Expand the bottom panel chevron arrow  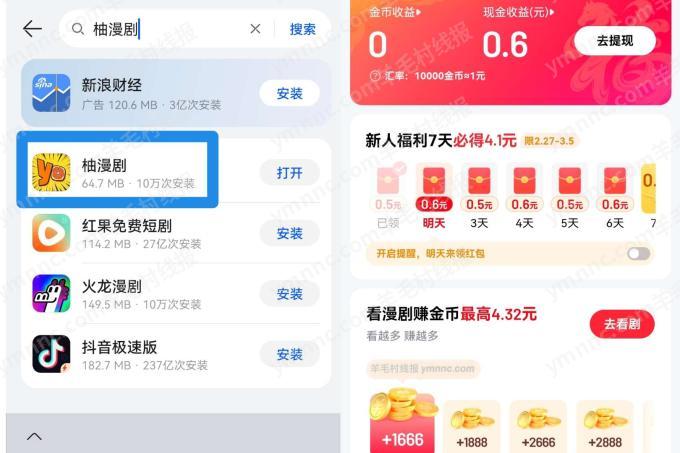coord(34,436)
